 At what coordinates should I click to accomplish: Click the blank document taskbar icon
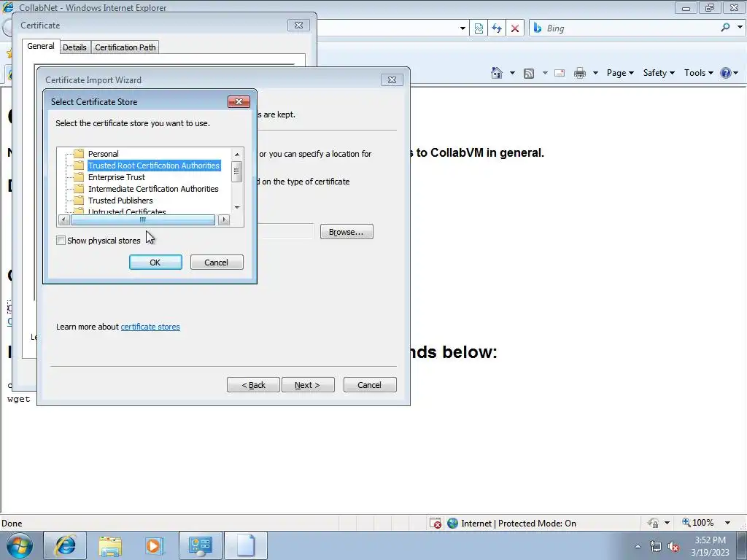[245, 545]
